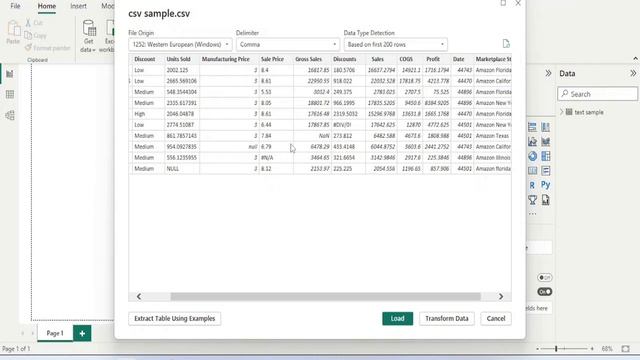The width and height of the screenshot is (640, 360).
Task: Click the preview scroll right arrow
Action: click(x=501, y=296)
